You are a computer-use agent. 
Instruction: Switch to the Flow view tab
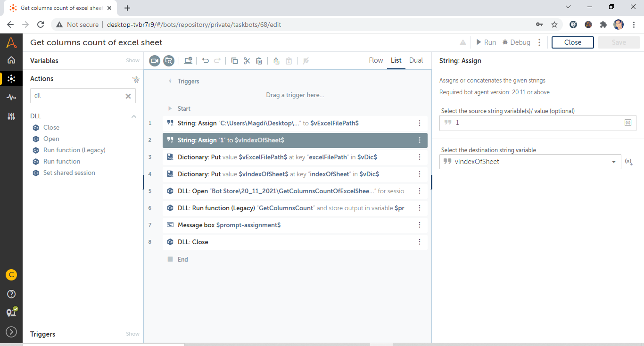[x=376, y=60]
